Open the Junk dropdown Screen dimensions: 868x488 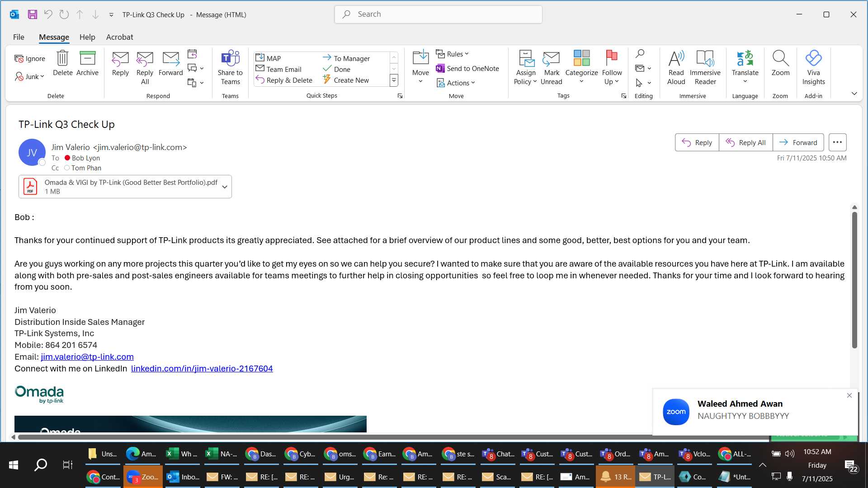[30, 77]
